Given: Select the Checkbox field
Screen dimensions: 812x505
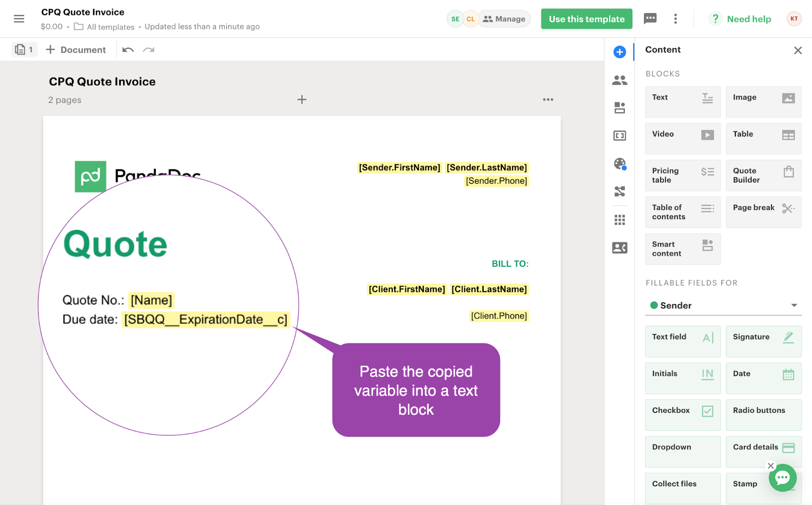Looking at the screenshot, I should click(683, 415).
